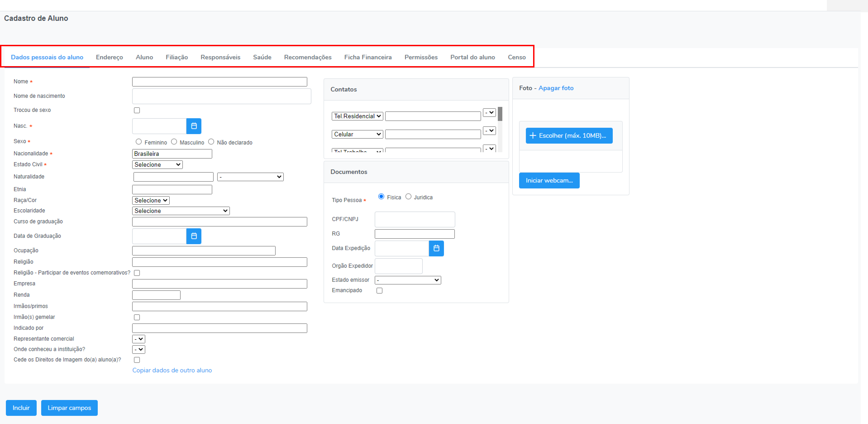Open the Data de Graduação calendar icon

tap(194, 236)
